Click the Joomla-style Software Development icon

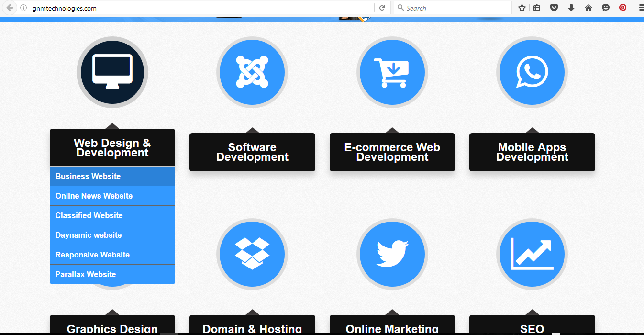pos(252,72)
